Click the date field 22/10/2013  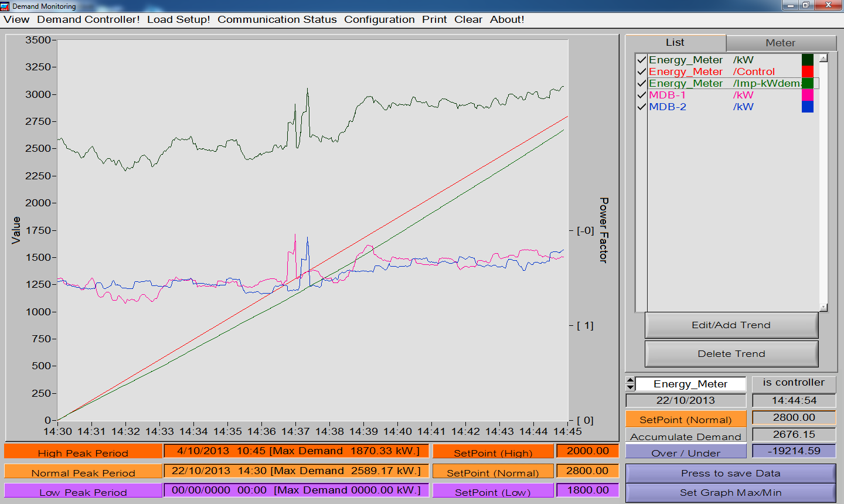point(686,401)
